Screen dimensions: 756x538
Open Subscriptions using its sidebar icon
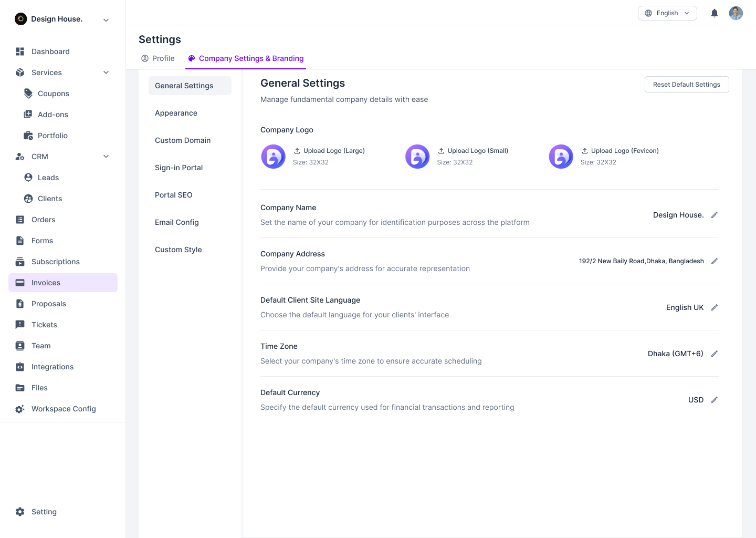click(x=20, y=262)
